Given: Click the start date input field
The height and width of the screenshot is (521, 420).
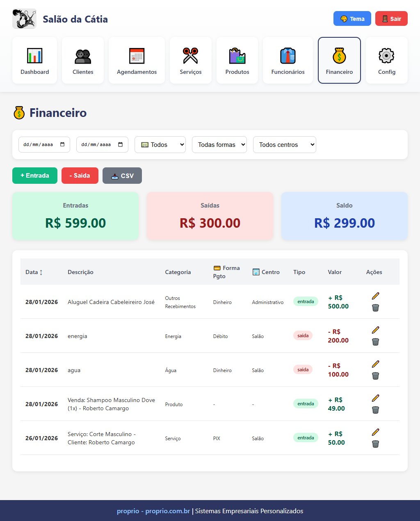Looking at the screenshot, I should (x=44, y=144).
